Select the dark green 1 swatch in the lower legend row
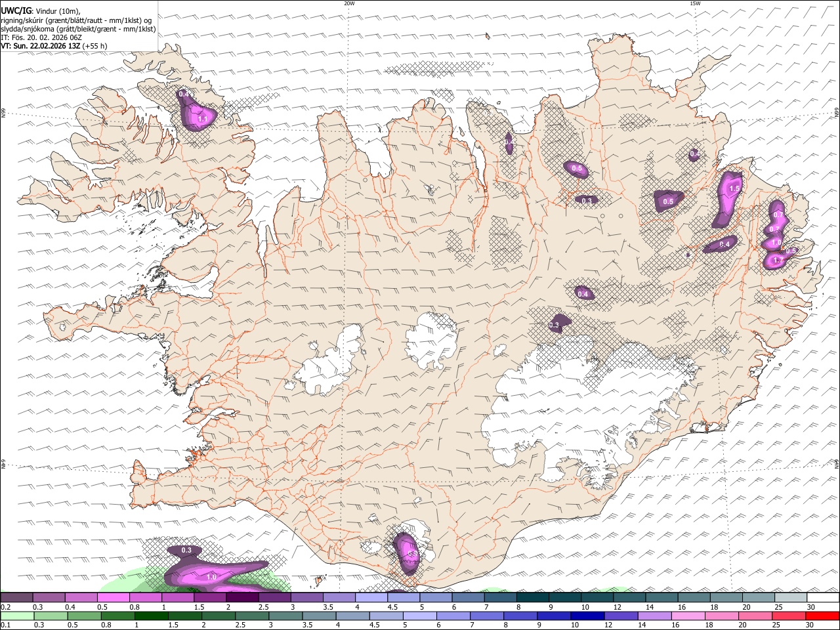Image resolution: width=840 pixels, height=630 pixels. click(x=151, y=616)
